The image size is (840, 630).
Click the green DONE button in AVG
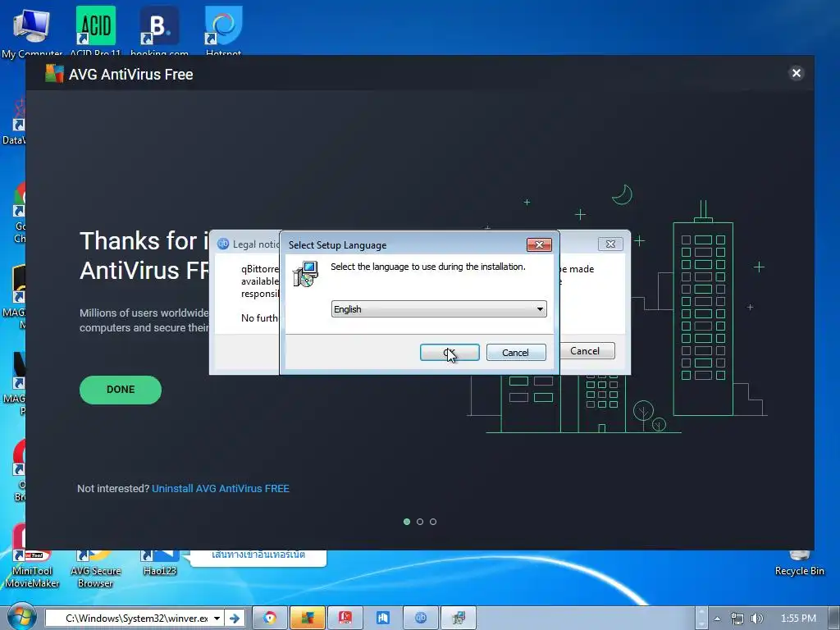coord(121,390)
